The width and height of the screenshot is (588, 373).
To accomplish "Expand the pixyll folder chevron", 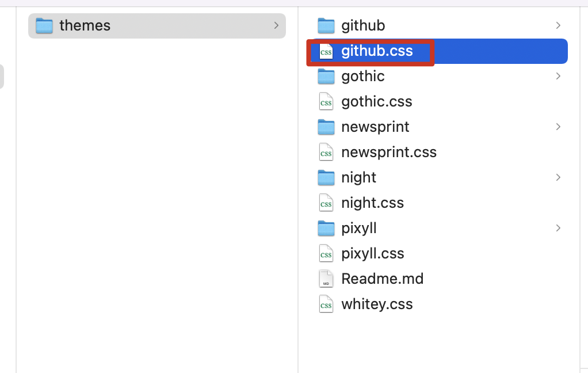I will (558, 229).
